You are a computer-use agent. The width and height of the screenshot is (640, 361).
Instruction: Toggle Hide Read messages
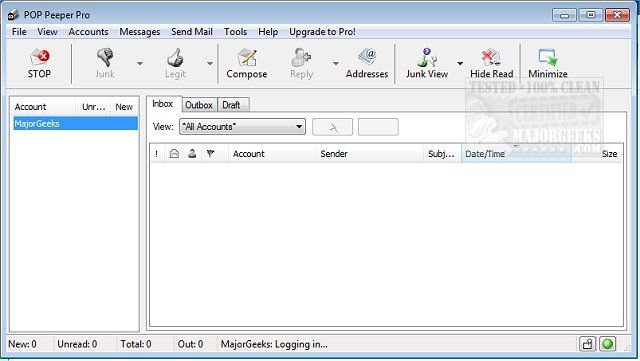(491, 63)
